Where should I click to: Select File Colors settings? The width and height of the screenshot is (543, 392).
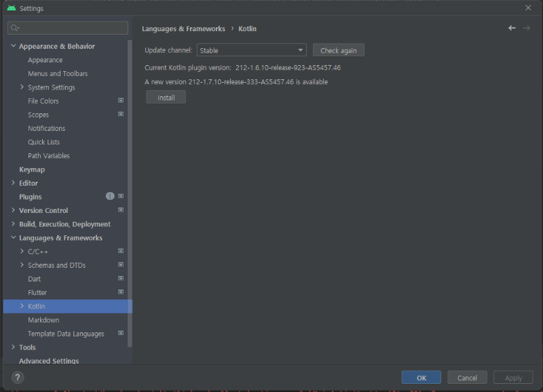click(x=43, y=101)
